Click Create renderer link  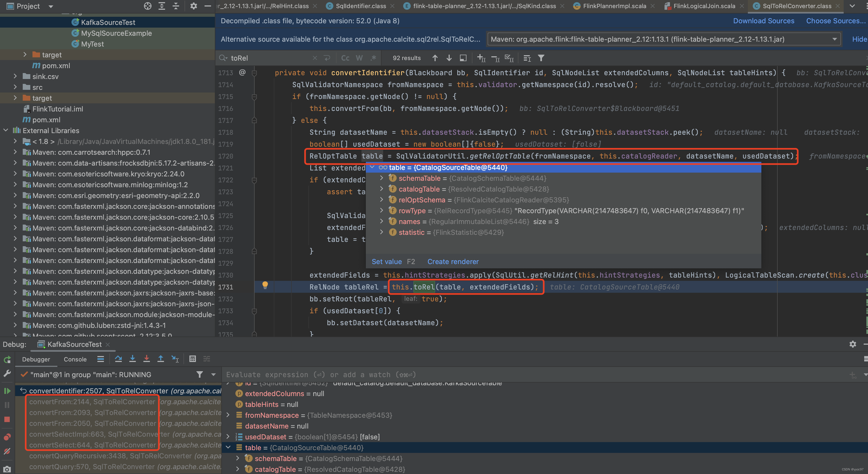coord(453,261)
